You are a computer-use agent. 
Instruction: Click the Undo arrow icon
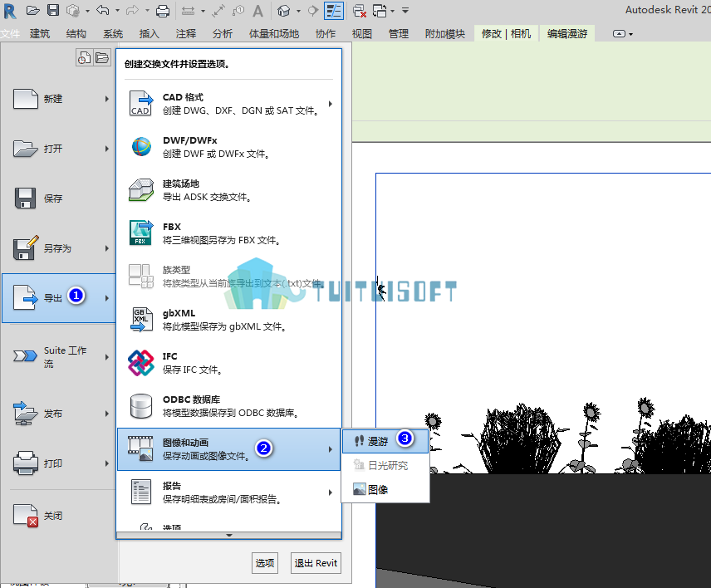tap(103, 10)
